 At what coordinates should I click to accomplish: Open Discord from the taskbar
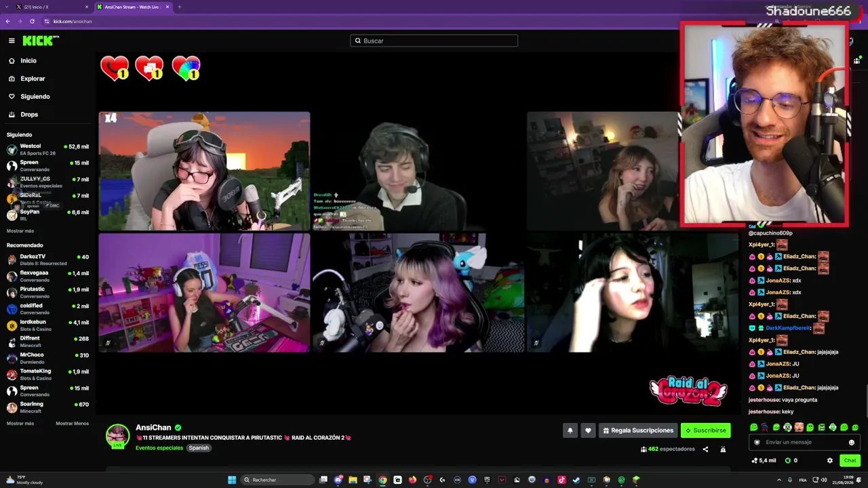(x=338, y=480)
